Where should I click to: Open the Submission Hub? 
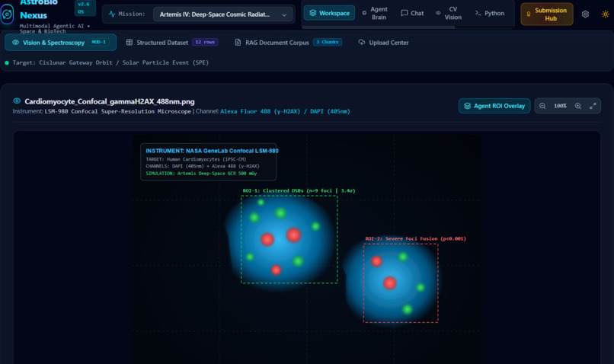coord(547,14)
